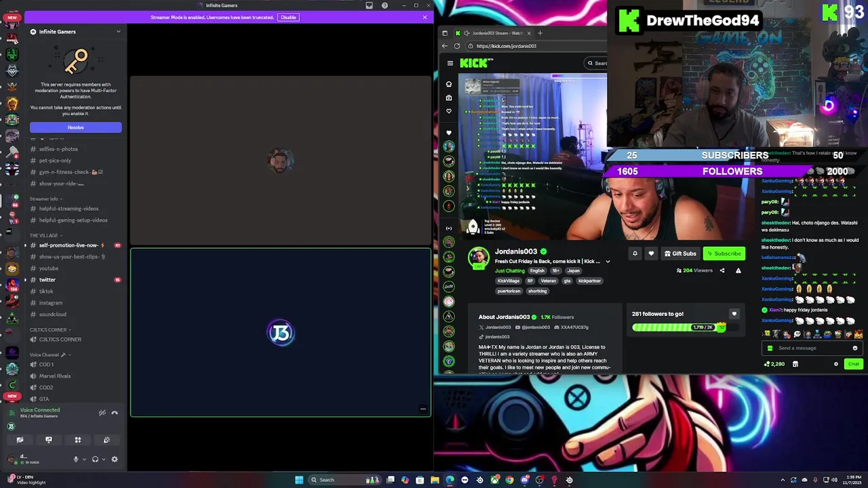Open the selfies-n-photos channel
Viewport: 868px width, 488px height.
coord(58,149)
